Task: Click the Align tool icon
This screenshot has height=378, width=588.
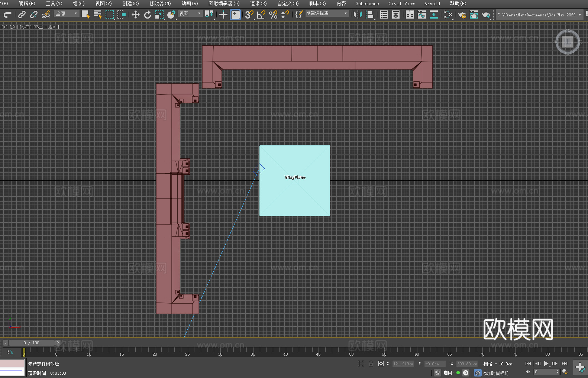Action: [369, 14]
